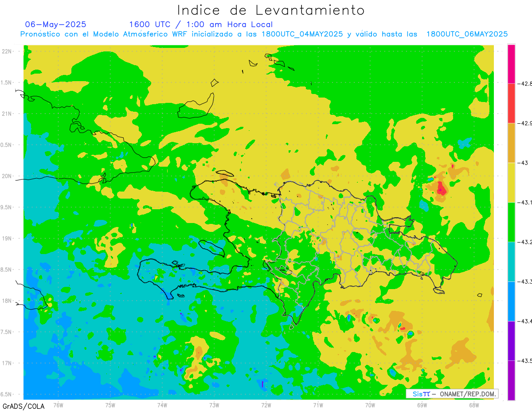Click the title 'Indice de Levantamiento'
Image resolution: width=532 pixels, height=411 pixels.
tap(271, 10)
